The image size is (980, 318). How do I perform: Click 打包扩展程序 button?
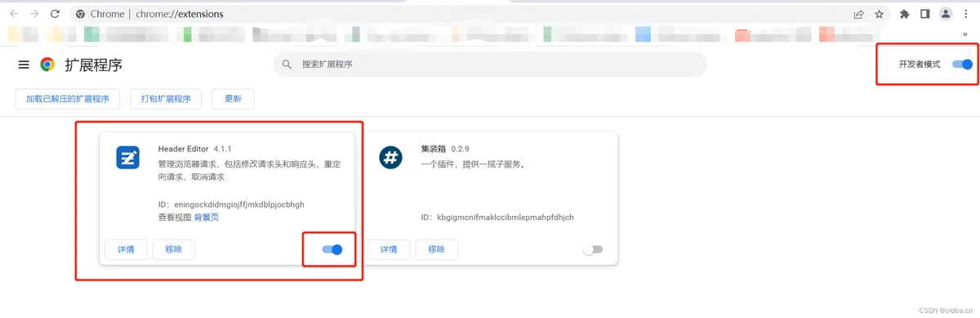click(166, 99)
